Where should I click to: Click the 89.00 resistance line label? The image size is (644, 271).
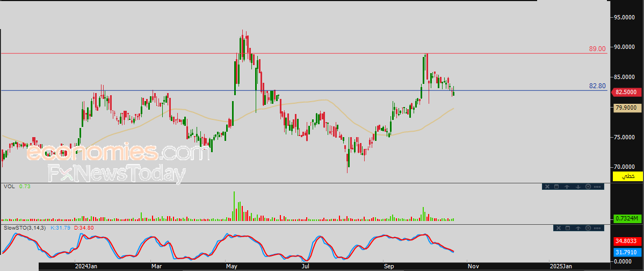(597, 49)
